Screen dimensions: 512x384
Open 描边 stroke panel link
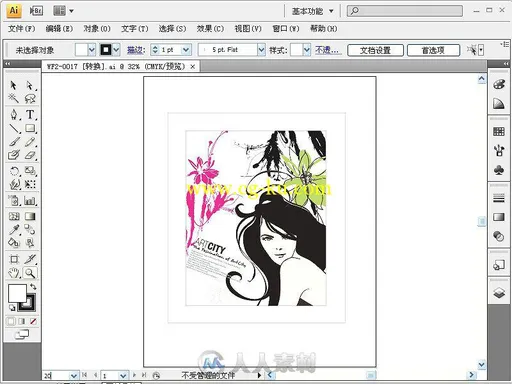136,50
